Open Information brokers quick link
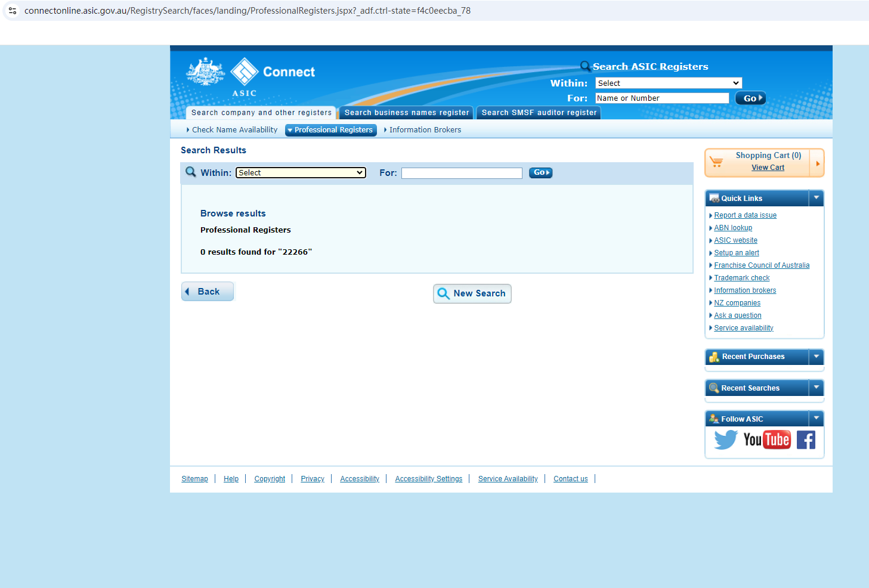 746,290
